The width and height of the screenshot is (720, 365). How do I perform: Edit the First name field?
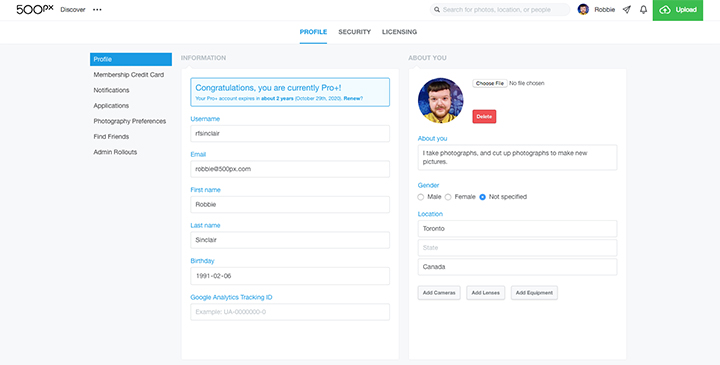[x=290, y=205]
